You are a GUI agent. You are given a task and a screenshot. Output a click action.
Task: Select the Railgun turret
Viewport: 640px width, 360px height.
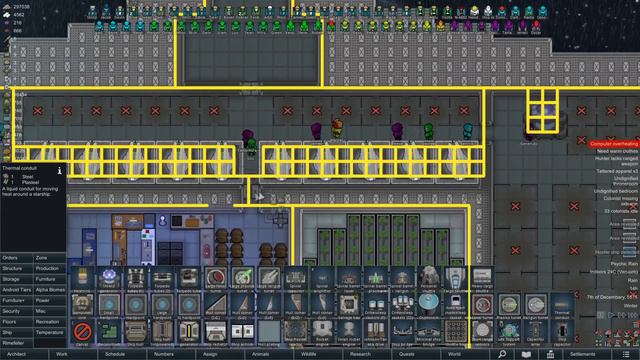(536, 306)
